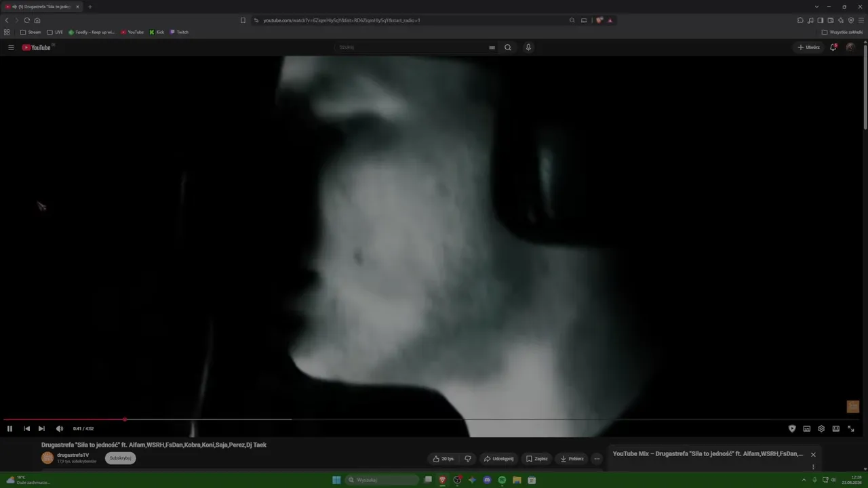Open the browser wallet icon

[x=831, y=20]
